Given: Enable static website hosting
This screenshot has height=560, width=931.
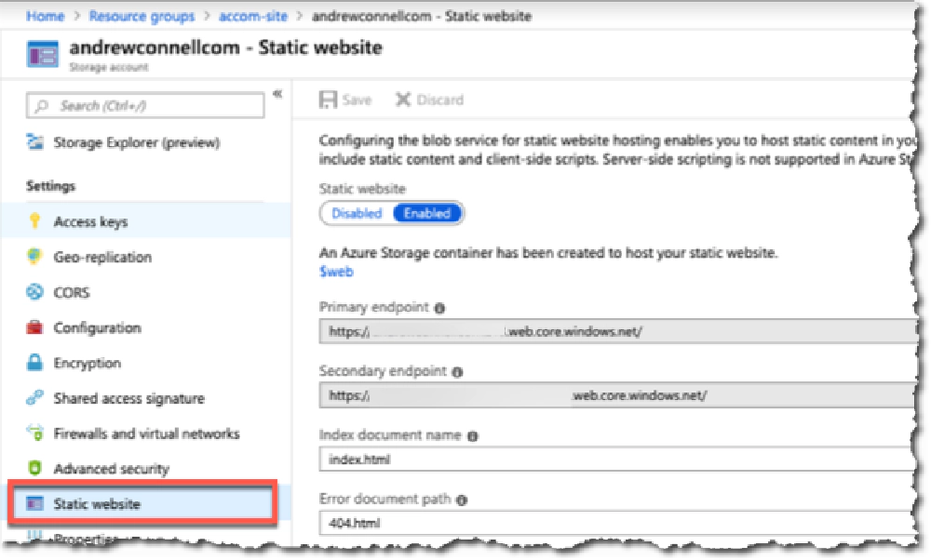Looking at the screenshot, I should (x=427, y=213).
